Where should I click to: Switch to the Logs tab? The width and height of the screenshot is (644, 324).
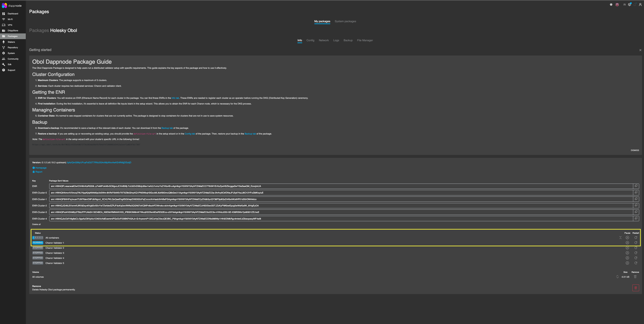click(x=336, y=41)
